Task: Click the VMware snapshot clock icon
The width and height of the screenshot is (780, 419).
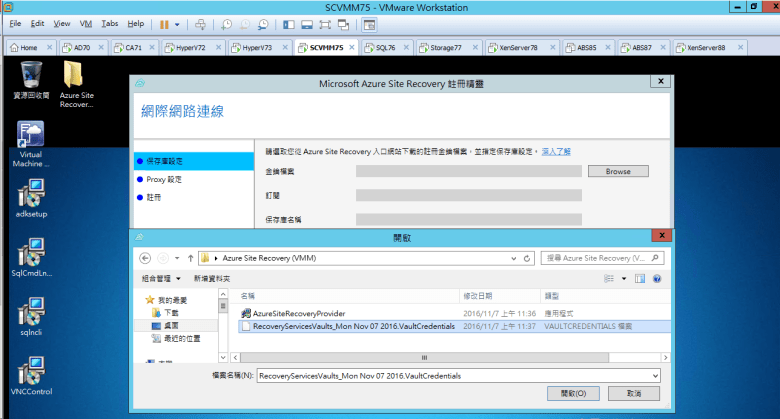Action: click(x=227, y=23)
